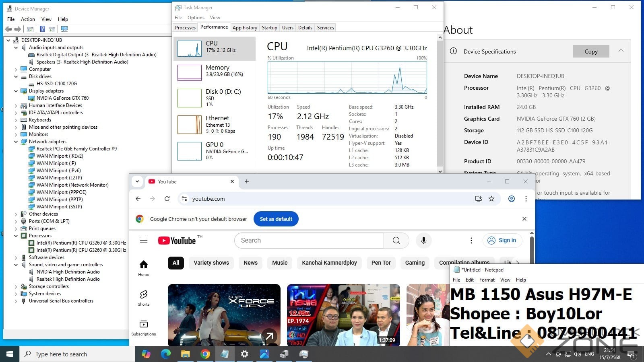Open YouTube Subscriptions sidebar icon

tap(144, 327)
